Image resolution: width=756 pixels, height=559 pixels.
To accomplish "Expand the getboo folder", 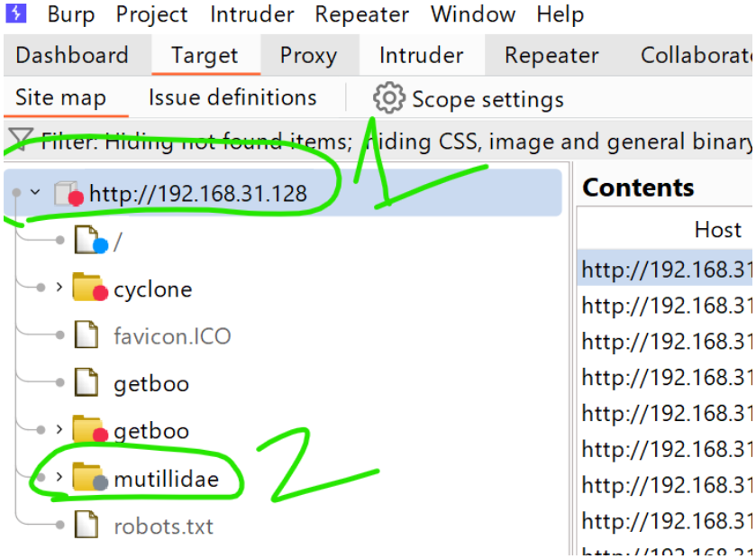I will pyautogui.click(x=59, y=429).
